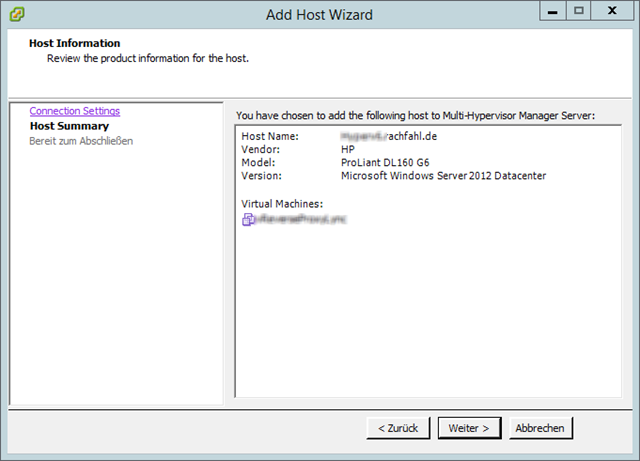Click the ProLiant DL160 G6 model text
Viewport: 640px width, 461px height.
387,162
